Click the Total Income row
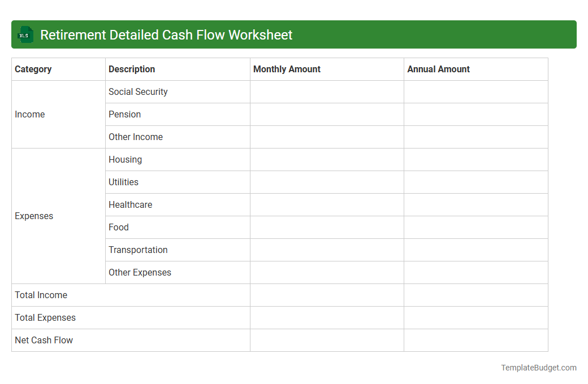The image size is (588, 384). coord(41,295)
